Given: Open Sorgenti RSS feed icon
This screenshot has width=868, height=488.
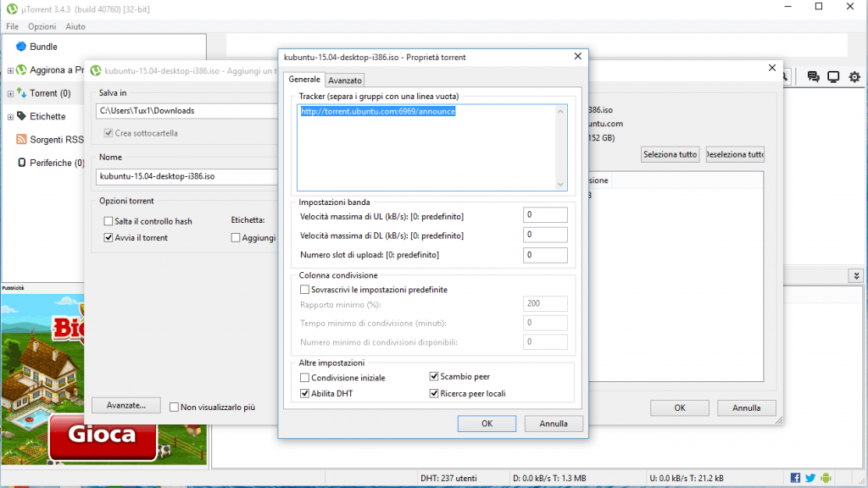Looking at the screenshot, I should point(21,140).
